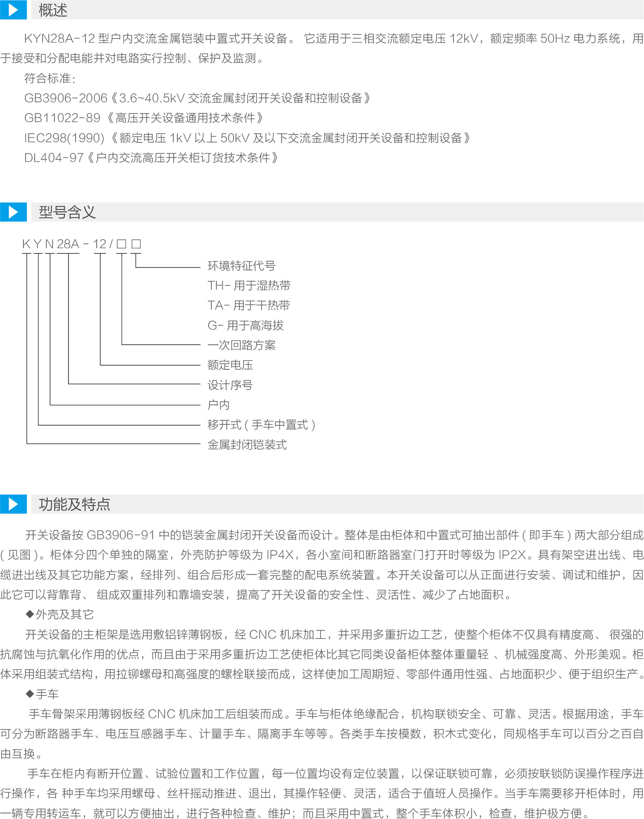Image resolution: width=644 pixels, height=819 pixels.
Task: Collapse the 型号含义 section heading
Action: coord(67,212)
